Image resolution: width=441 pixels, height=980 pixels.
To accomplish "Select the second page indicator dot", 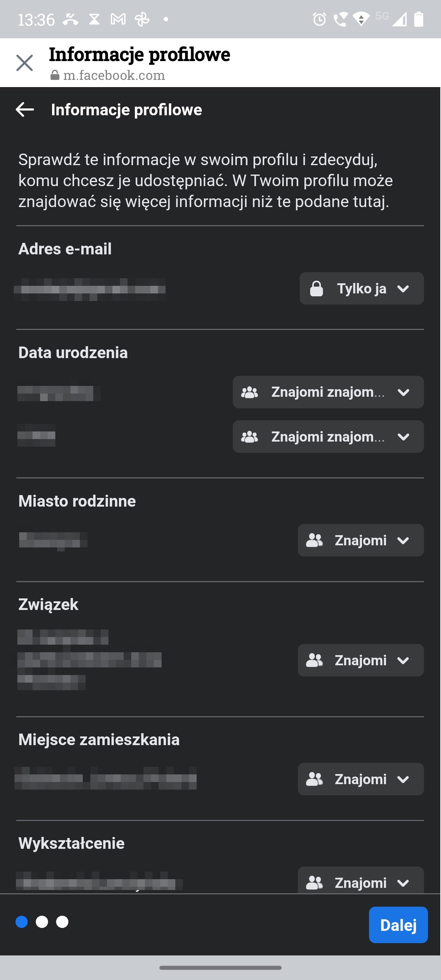I will click(x=42, y=922).
